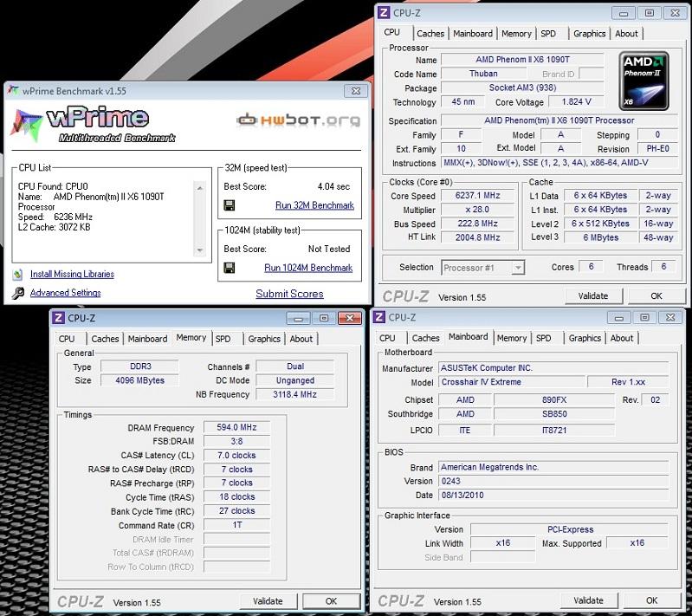Image resolution: width=692 pixels, height=616 pixels.
Task: Click the CPU-Z title icon in top-right window
Action: [384, 13]
